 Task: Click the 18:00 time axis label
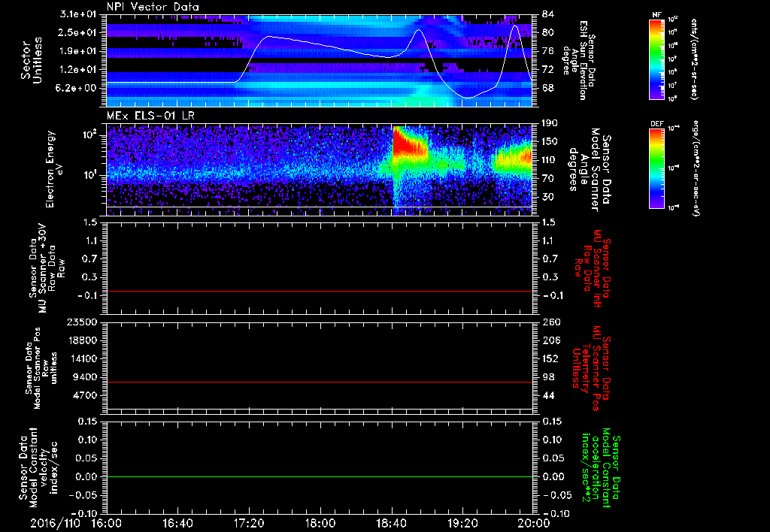320,523
